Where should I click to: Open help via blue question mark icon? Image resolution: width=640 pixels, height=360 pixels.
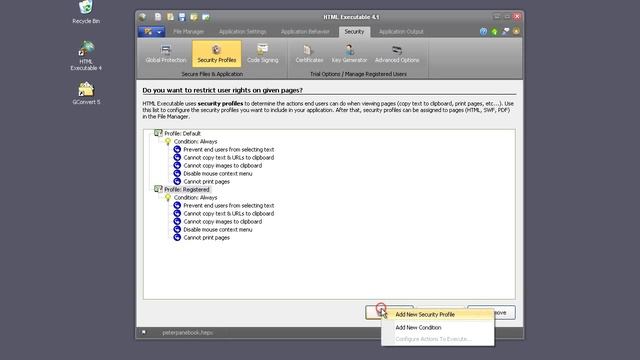pos(483,31)
